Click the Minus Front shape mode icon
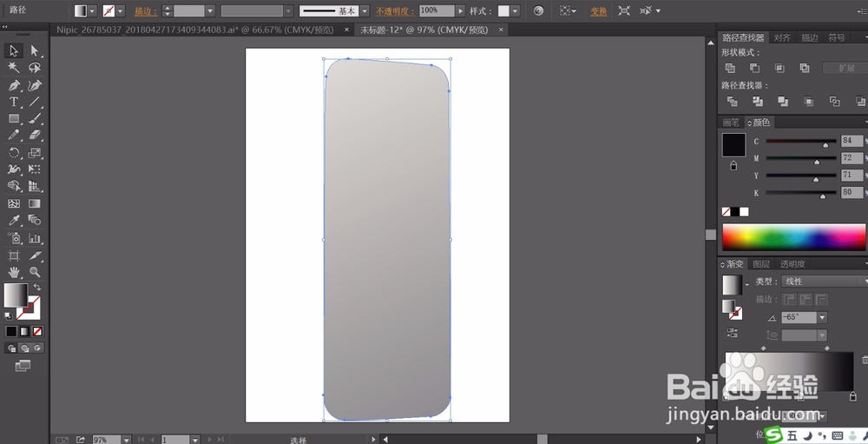This screenshot has height=444, width=868. click(x=754, y=68)
